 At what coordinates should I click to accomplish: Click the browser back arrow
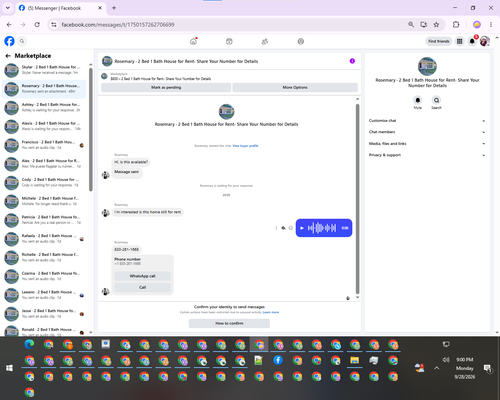pyautogui.click(x=9, y=24)
